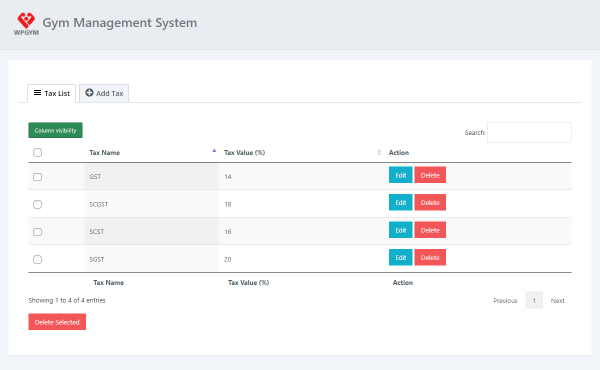Switch to the Add Tax tab
Screen dimensions: 600x370
click(104, 93)
